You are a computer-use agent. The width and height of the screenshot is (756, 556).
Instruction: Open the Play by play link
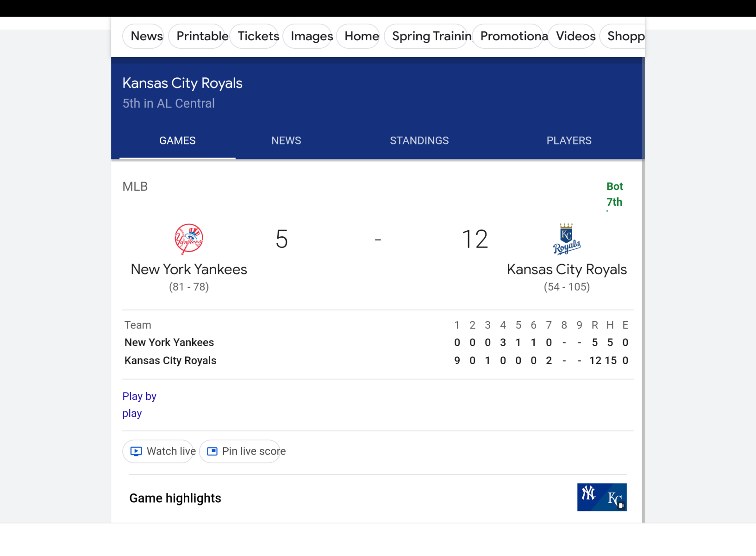pyautogui.click(x=139, y=404)
